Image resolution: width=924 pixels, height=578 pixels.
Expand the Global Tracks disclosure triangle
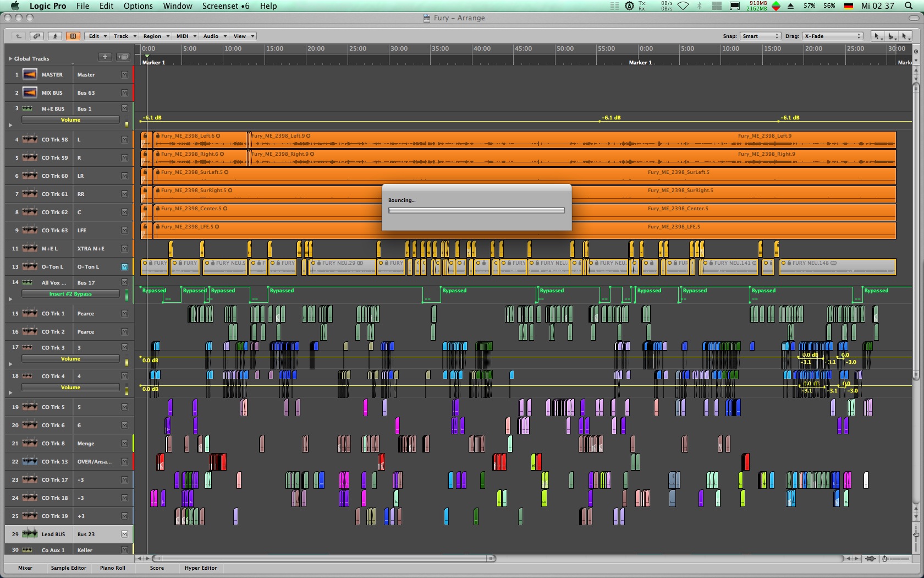[10, 58]
